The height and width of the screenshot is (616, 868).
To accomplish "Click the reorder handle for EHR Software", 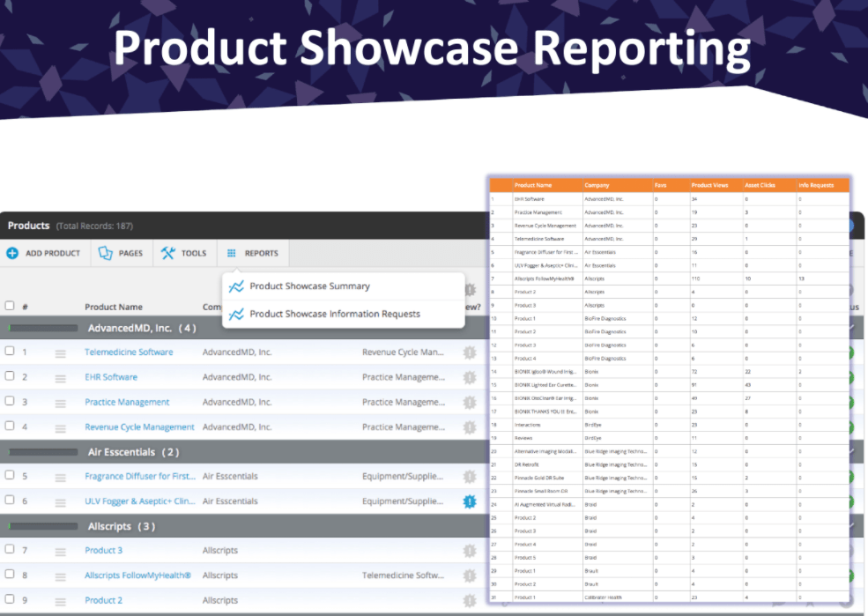I will point(60,378).
